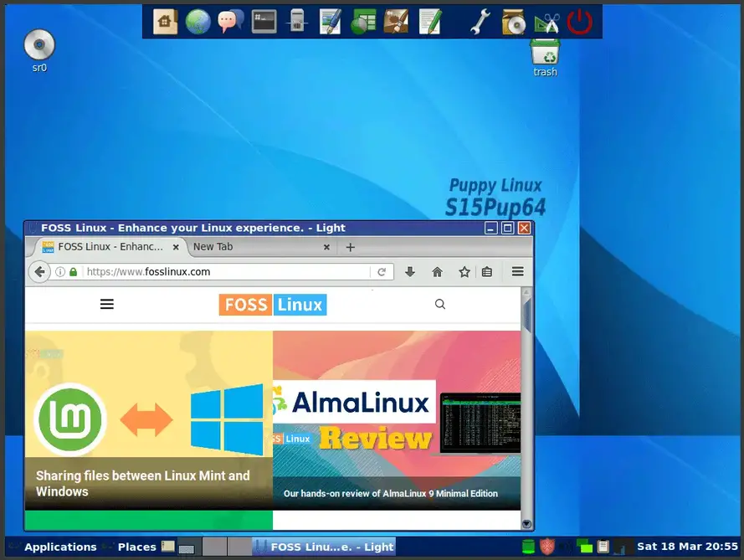Click the green storage drum tray icon
This screenshot has height=560, width=744.
(528, 547)
